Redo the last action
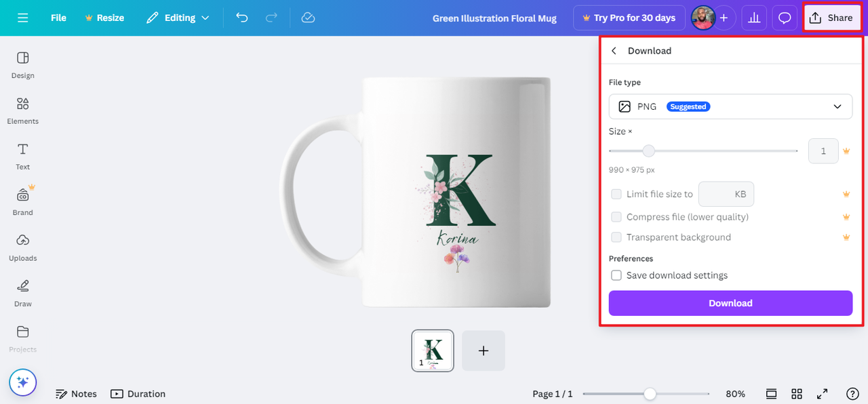Screen dimensions: 868x404 tap(271, 18)
